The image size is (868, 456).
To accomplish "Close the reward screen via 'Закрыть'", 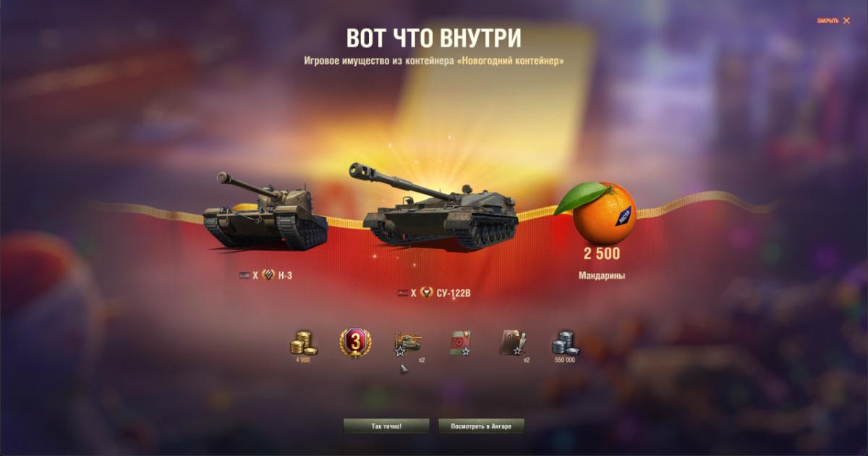I will click(x=833, y=21).
